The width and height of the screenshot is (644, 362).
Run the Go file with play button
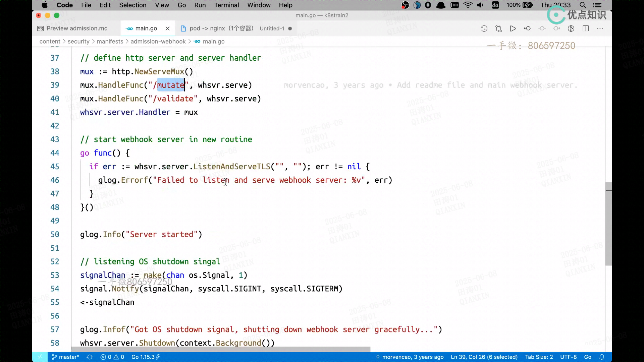point(513,28)
